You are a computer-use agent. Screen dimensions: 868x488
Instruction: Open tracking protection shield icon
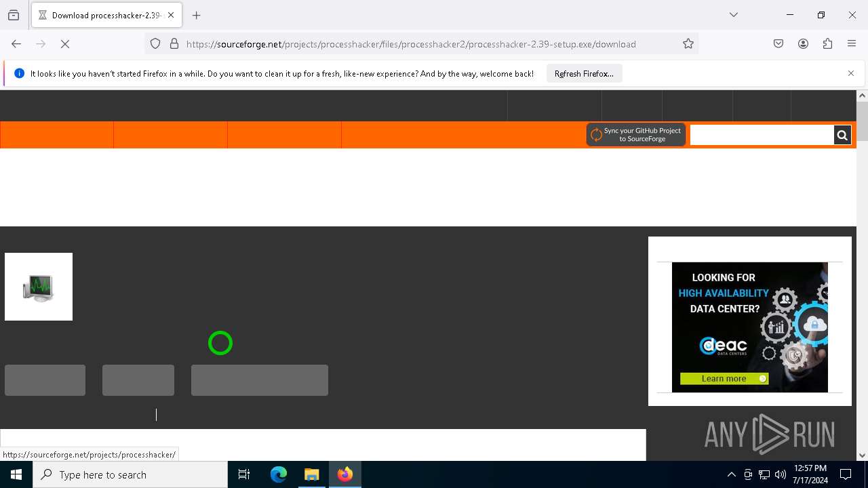coord(155,44)
